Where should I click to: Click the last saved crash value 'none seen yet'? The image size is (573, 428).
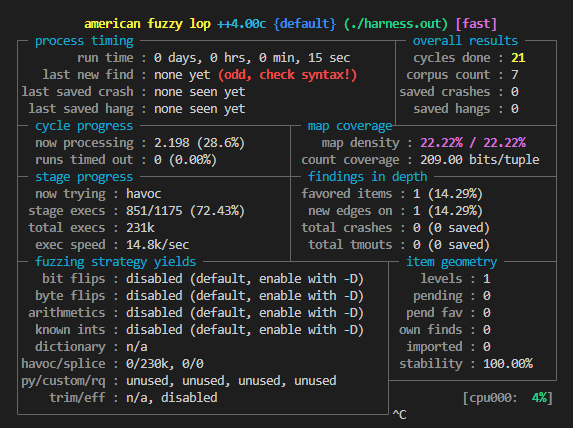point(200,92)
